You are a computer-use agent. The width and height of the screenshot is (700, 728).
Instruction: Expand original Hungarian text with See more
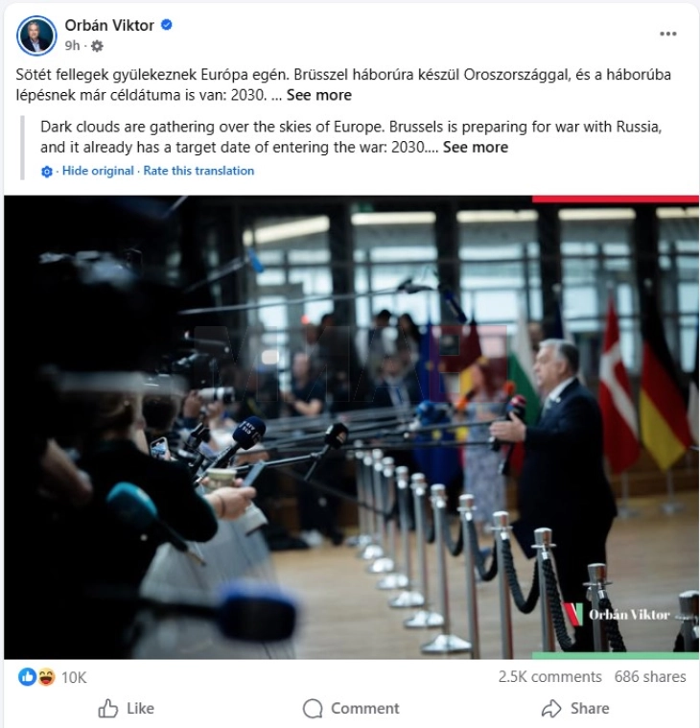point(319,95)
